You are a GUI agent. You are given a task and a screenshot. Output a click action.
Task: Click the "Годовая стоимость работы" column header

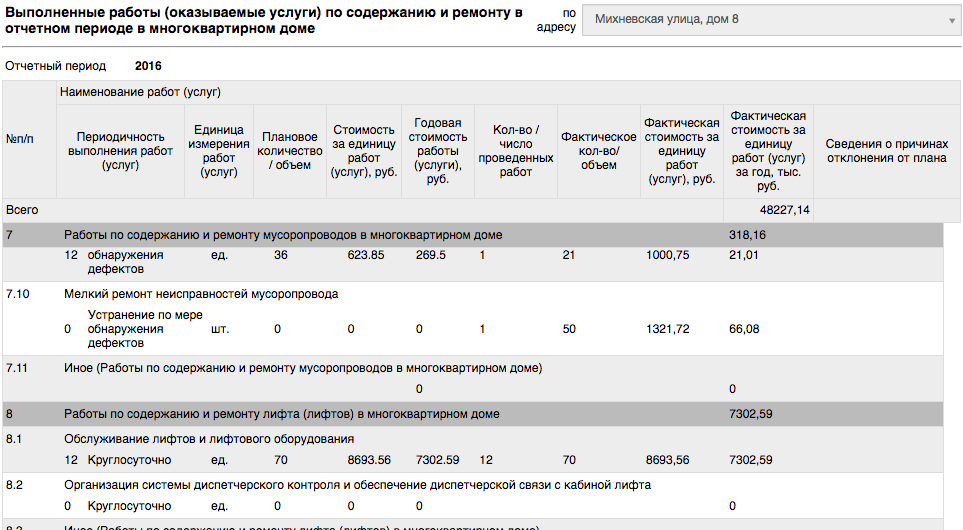(438, 151)
